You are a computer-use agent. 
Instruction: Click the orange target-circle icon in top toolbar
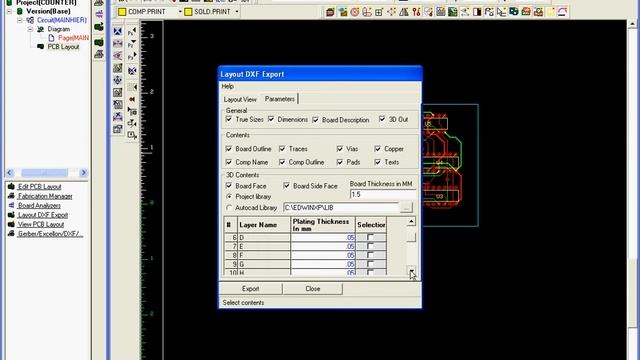pyautogui.click(x=355, y=12)
